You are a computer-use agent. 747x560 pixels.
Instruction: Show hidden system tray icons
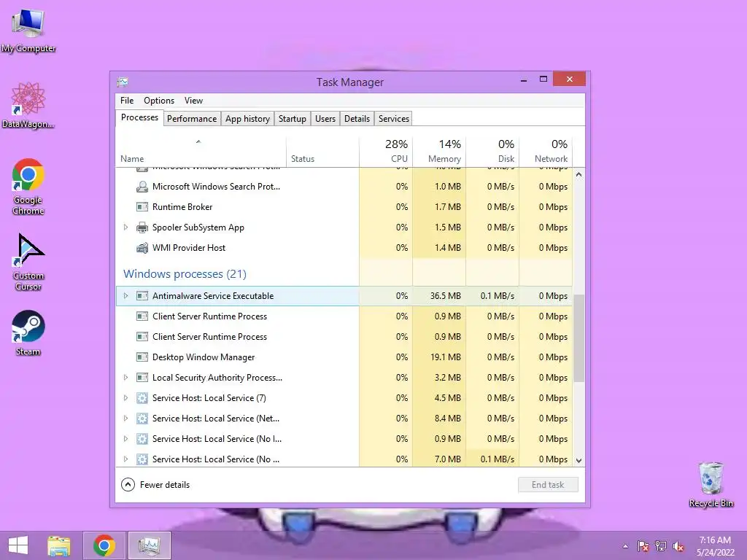[625, 546]
